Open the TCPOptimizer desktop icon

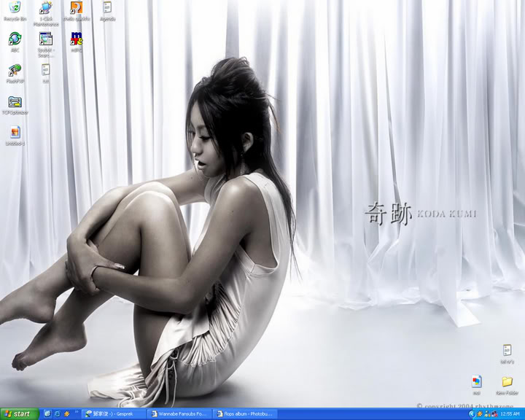point(15,105)
